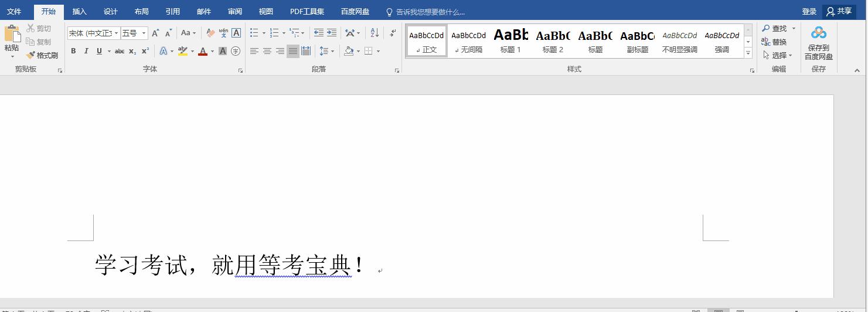Toggle Underline formatting
This screenshot has height=312, width=868.
[x=100, y=52]
